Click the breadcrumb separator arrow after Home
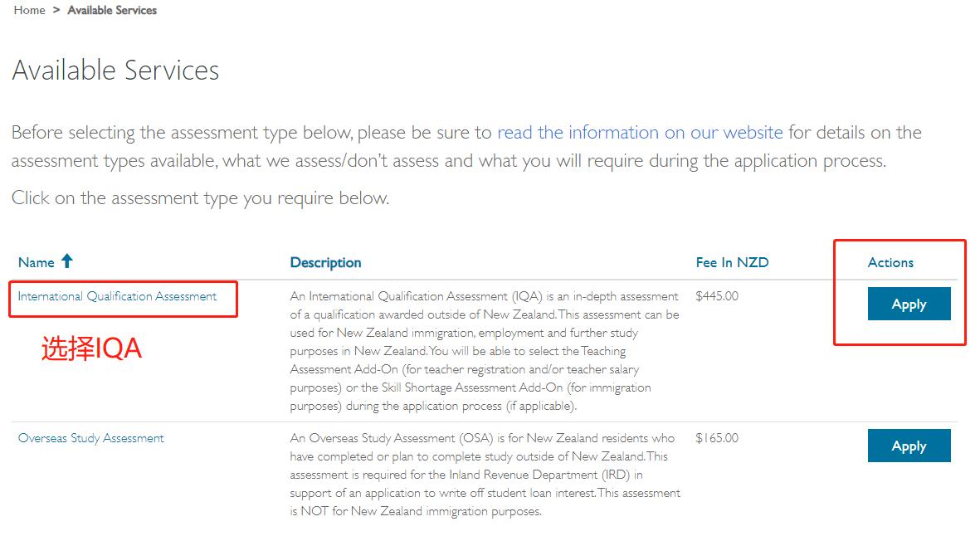 [x=56, y=10]
